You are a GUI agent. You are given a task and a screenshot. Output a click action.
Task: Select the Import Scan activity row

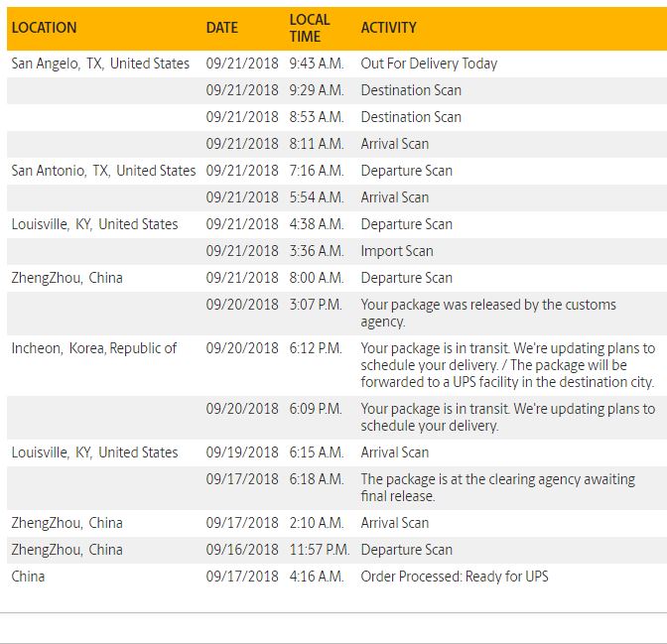(336, 251)
